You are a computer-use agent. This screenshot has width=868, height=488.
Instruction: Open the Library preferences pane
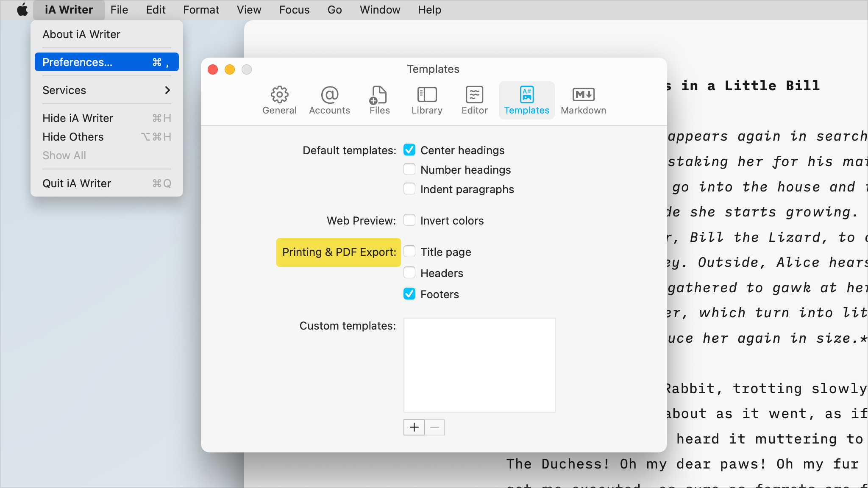pos(427,100)
